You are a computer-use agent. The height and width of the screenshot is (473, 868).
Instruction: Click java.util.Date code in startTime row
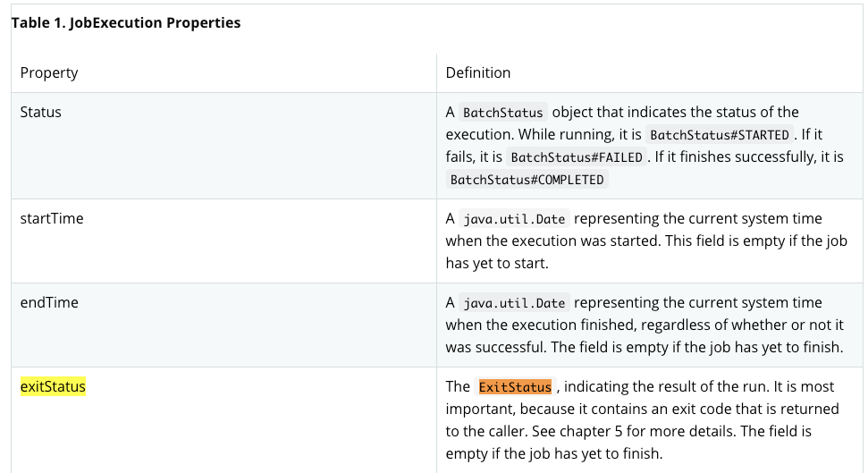[x=514, y=219]
